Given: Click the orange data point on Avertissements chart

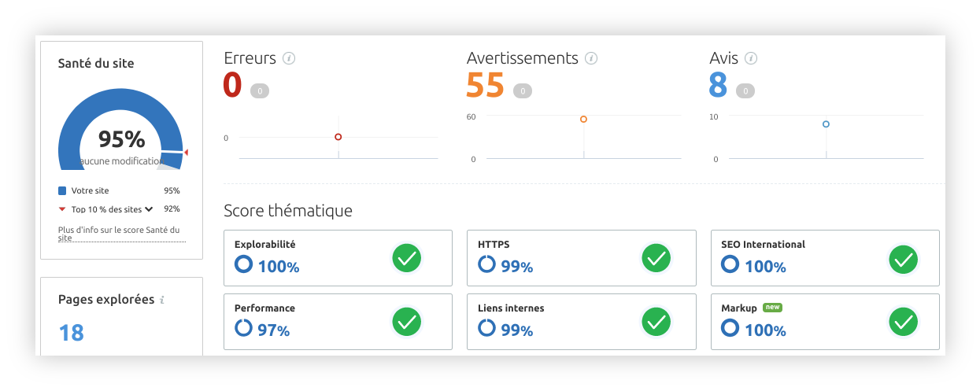Looking at the screenshot, I should (583, 120).
